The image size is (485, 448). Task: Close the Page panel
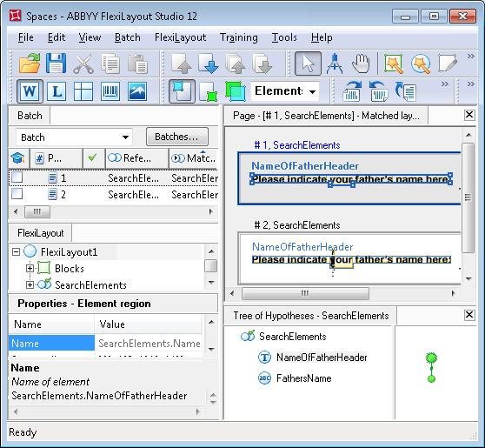469,115
